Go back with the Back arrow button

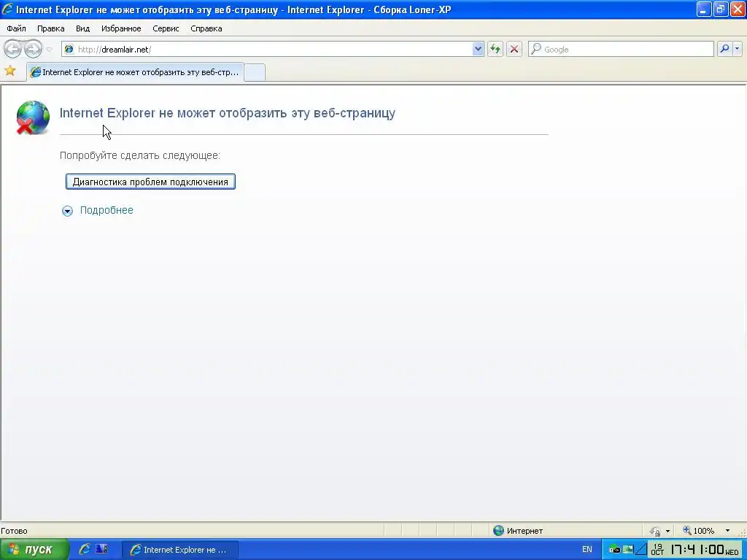click(x=13, y=49)
